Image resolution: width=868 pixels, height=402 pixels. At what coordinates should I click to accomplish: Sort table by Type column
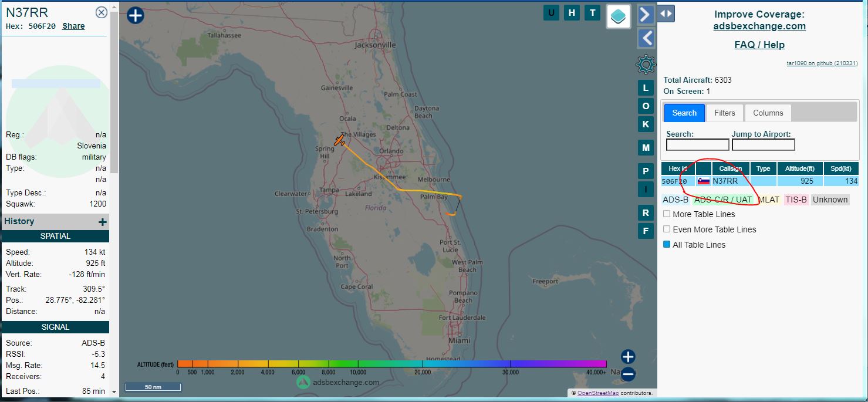[763, 168]
